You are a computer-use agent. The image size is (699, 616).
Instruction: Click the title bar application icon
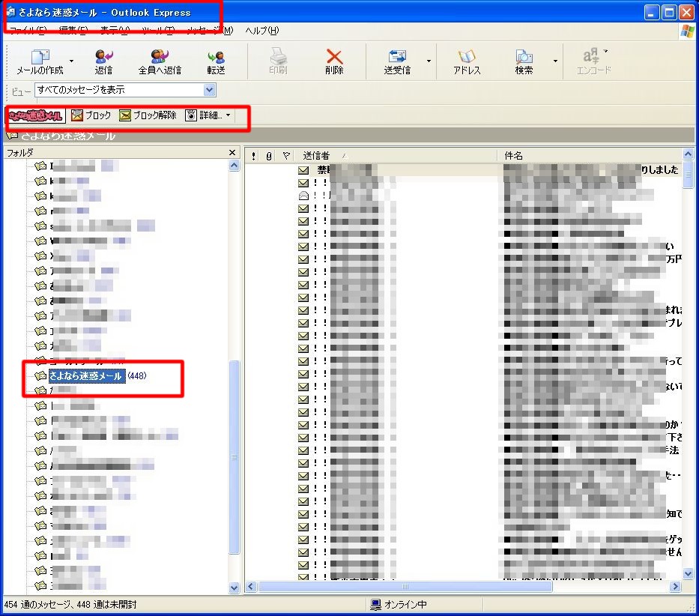[10, 12]
